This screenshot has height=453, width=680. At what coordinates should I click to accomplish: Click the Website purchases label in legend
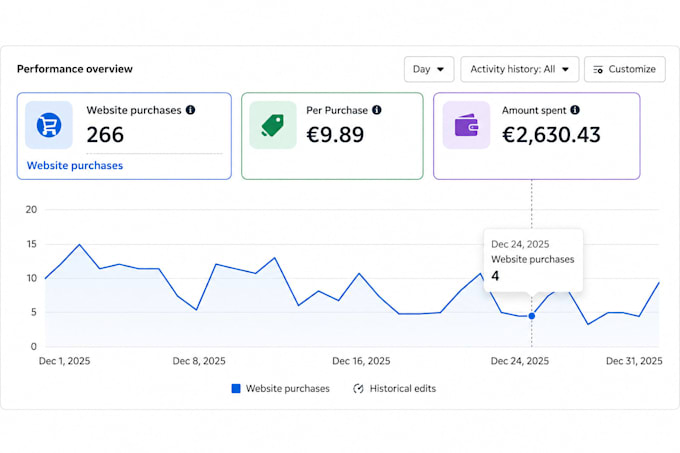(x=288, y=388)
